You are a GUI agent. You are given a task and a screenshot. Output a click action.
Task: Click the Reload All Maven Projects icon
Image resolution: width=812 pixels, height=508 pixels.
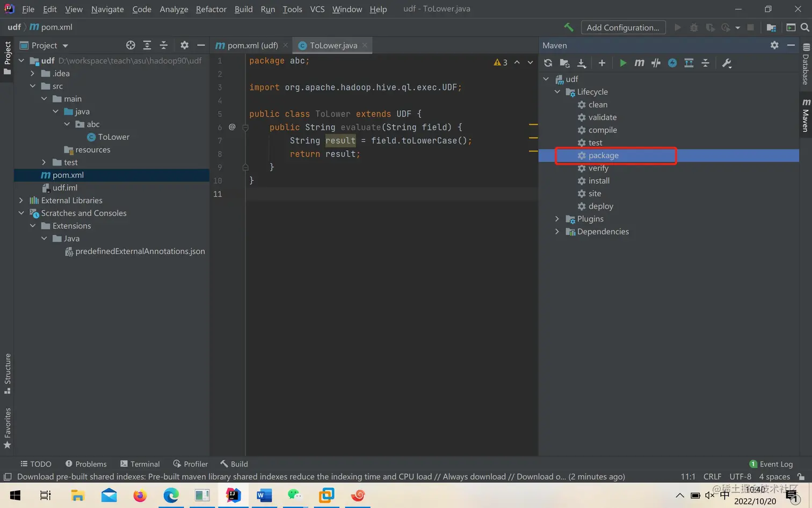pos(548,63)
